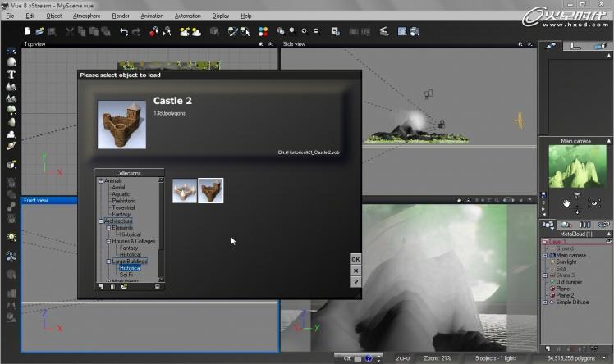Switch to the links tab in world browser
This screenshot has width=614, height=364.
coord(603,225)
